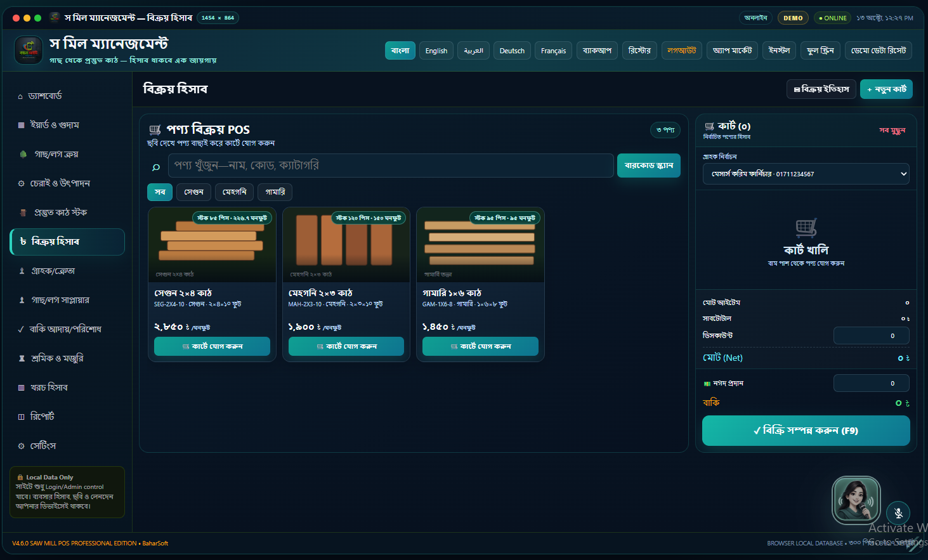The width and height of the screenshot is (928, 560).
Task: Expand the customer selection dropdown
Action: [806, 174]
